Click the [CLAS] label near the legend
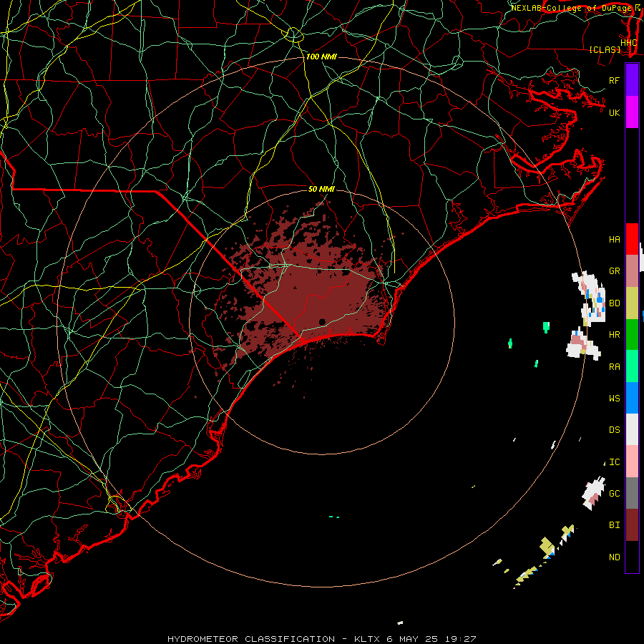 tap(605, 50)
